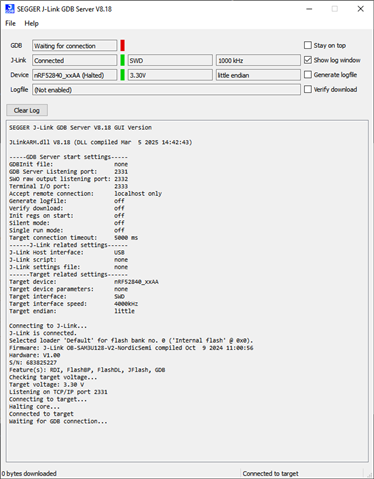Screen dimensions: 374x479
Task: Click the window resize grip in status bar
Action: 369,474
